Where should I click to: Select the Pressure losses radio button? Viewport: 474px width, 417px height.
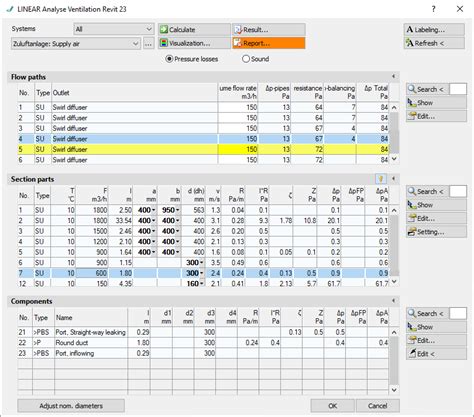(x=169, y=59)
